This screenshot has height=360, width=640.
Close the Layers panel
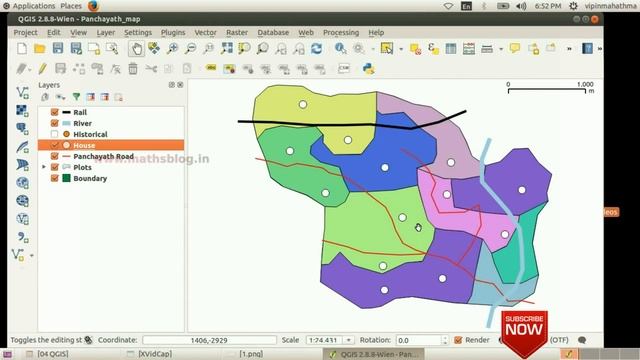180,85
